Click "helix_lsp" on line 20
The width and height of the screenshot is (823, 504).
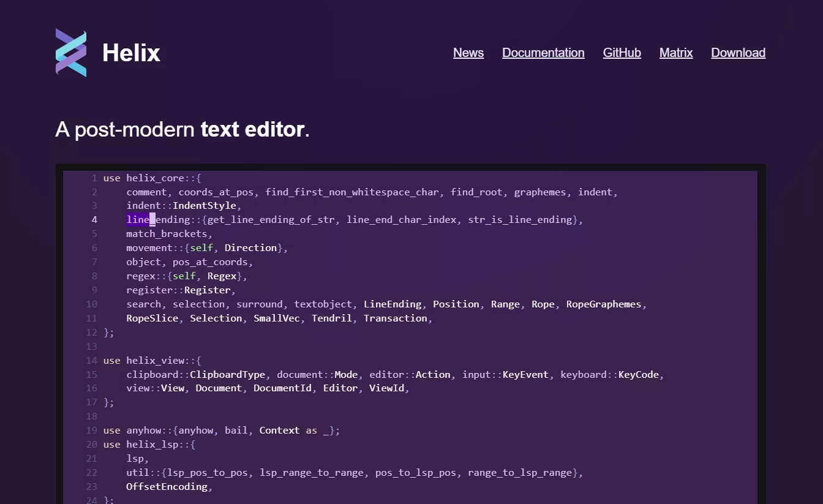[152, 445]
